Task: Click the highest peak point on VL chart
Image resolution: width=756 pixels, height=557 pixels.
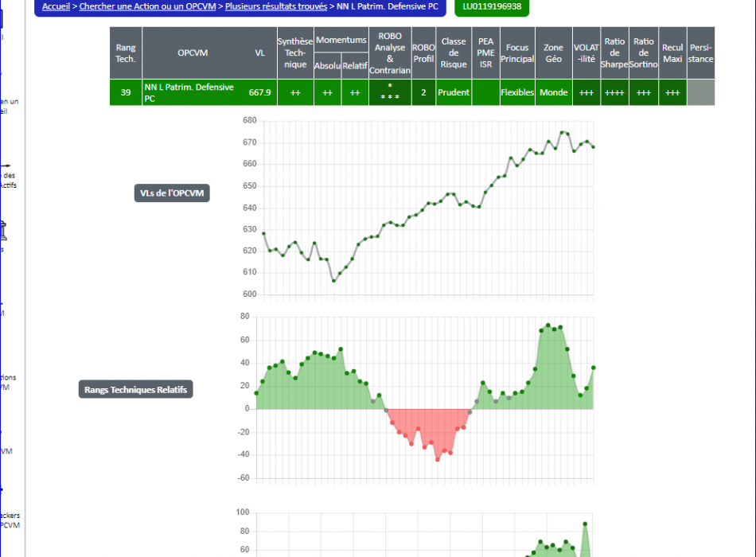Action: (x=562, y=132)
